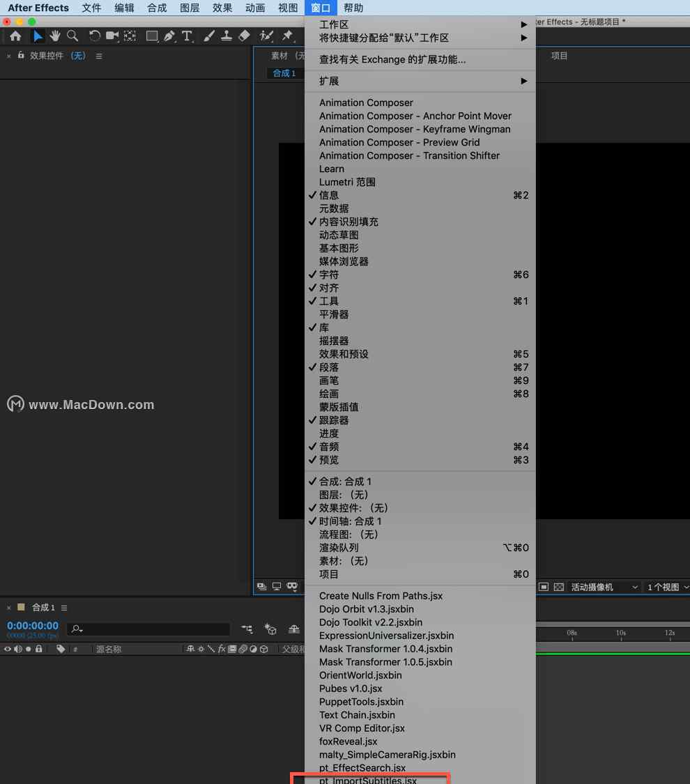Click the timeline layer search field

pos(148,629)
